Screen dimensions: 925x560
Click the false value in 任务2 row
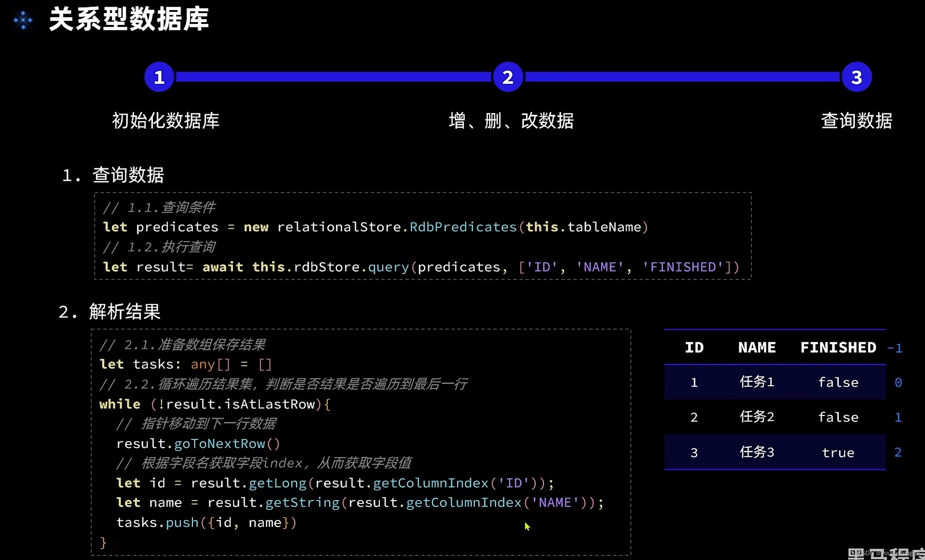(838, 417)
